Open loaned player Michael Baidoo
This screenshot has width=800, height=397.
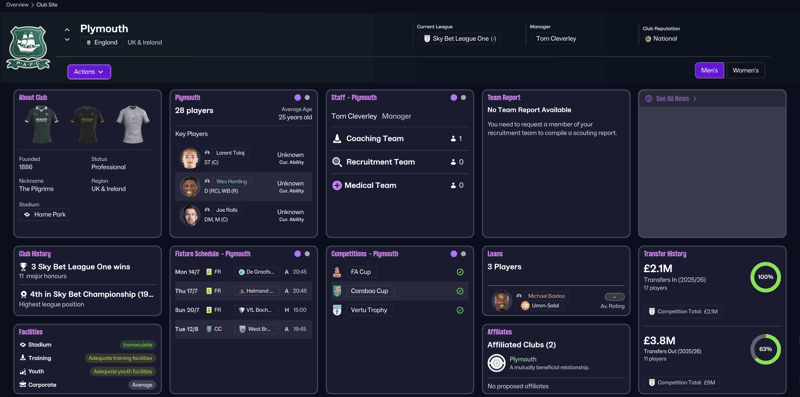coord(547,296)
